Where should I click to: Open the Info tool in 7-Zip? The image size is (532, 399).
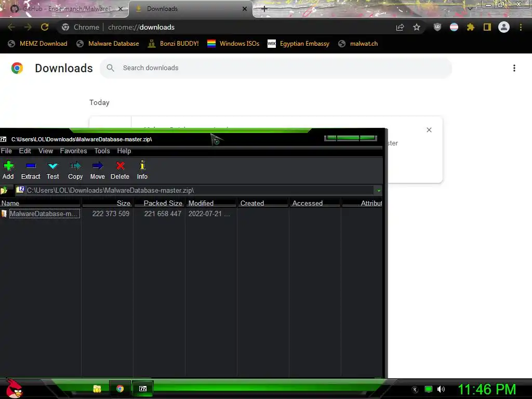coord(142,170)
